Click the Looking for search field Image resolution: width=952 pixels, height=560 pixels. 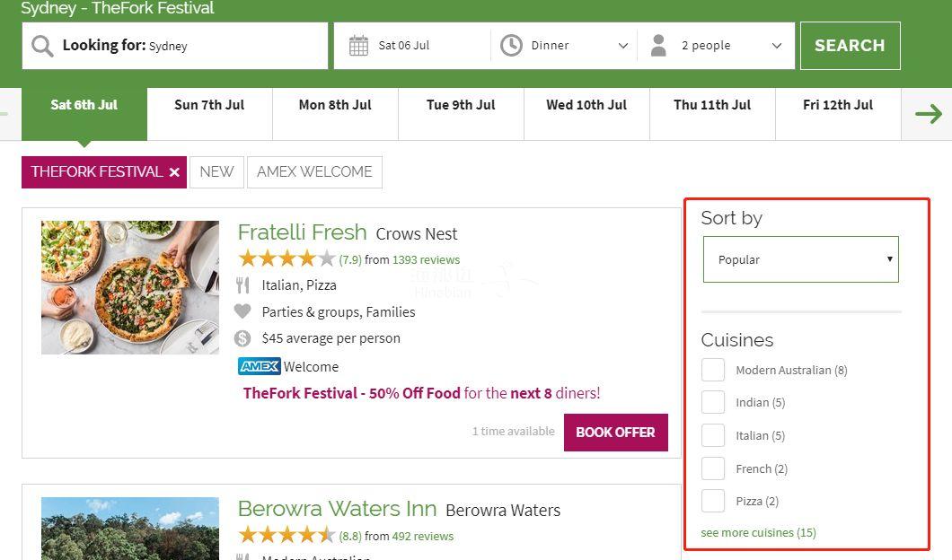175,46
